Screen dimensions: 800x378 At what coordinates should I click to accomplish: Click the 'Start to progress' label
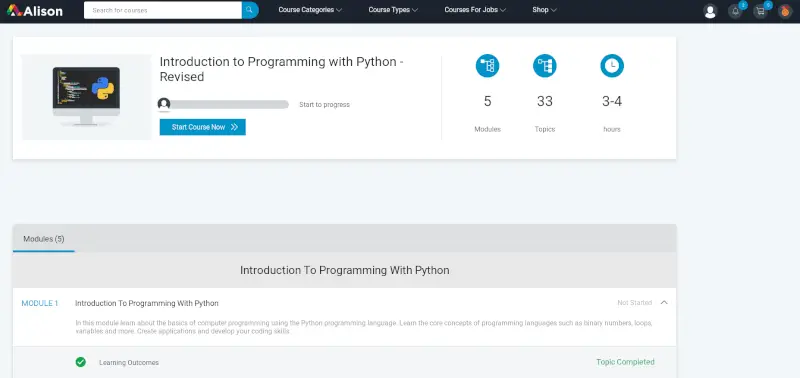(x=324, y=105)
